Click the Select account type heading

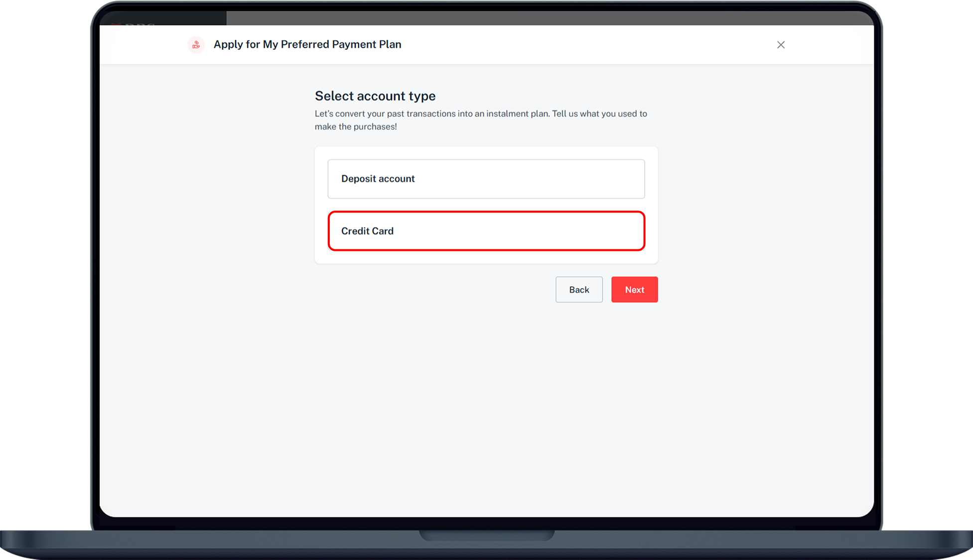click(375, 96)
